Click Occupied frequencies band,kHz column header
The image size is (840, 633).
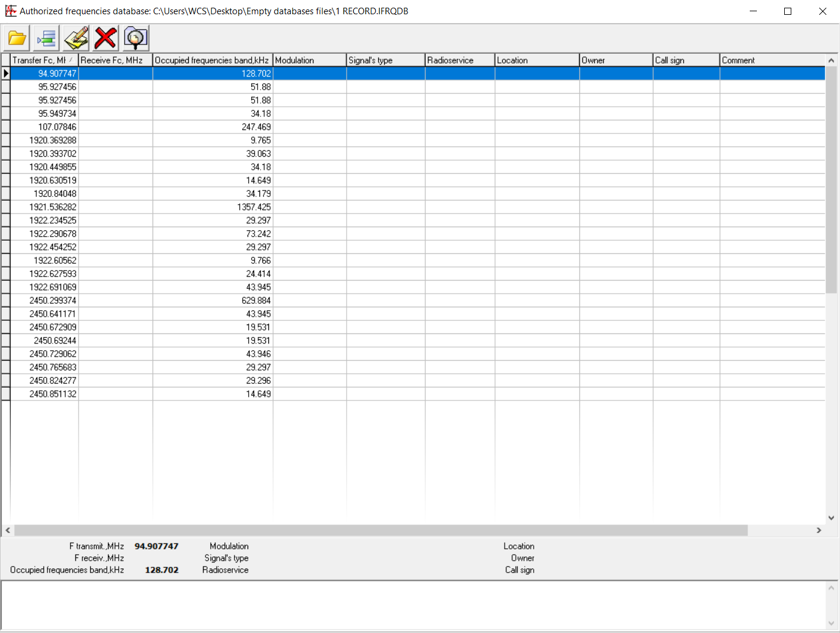click(213, 60)
